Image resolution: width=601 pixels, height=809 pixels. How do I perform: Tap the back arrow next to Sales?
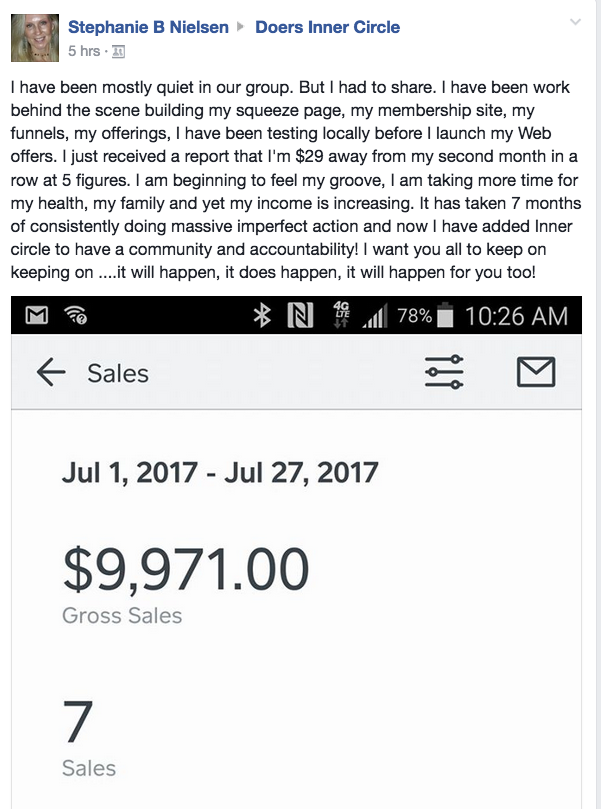pos(50,373)
